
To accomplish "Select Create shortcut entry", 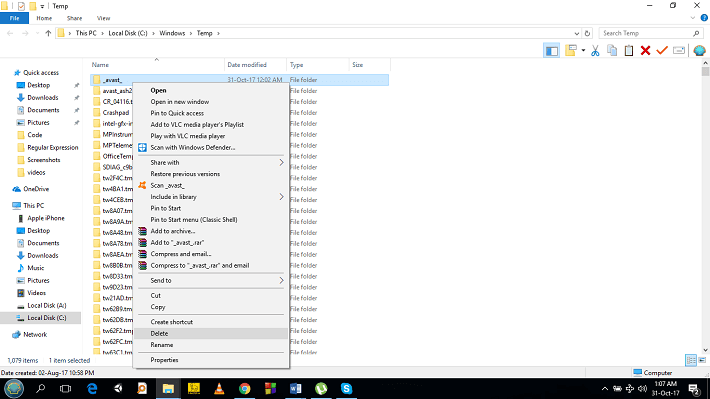I will tap(211, 322).
